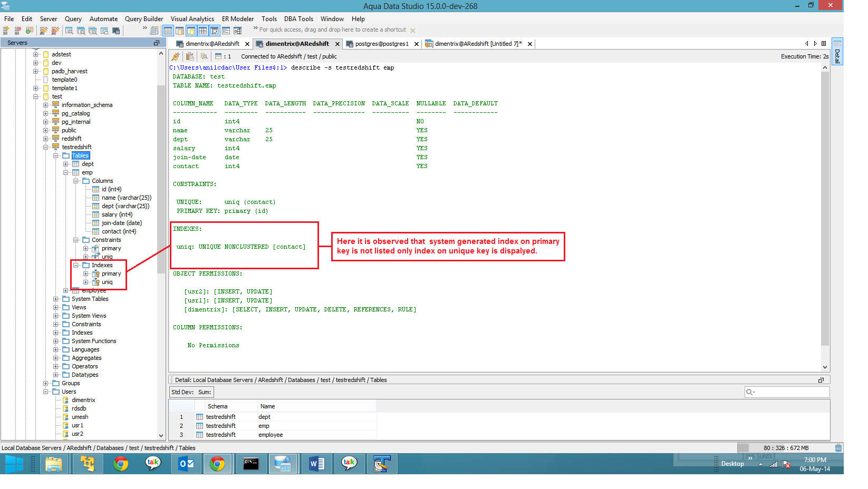Open the Windows Start button

[x=14, y=464]
